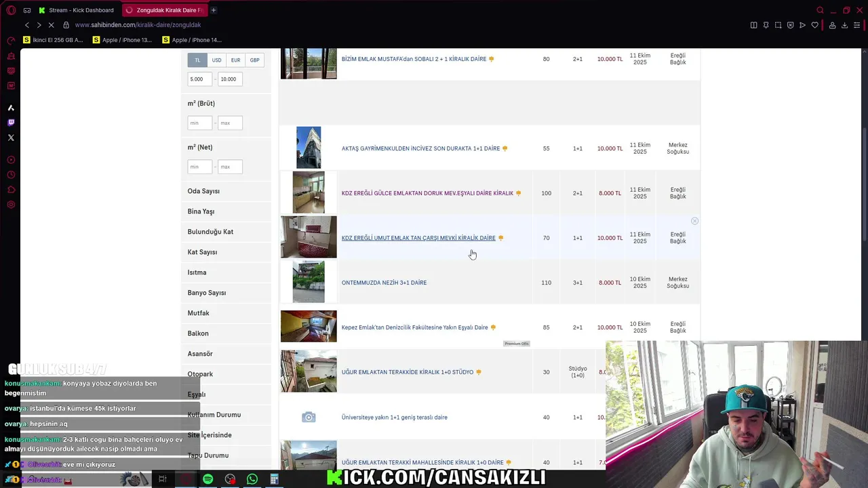868x488 pixels.
Task: Open the browser profile account icon
Action: [832, 25]
